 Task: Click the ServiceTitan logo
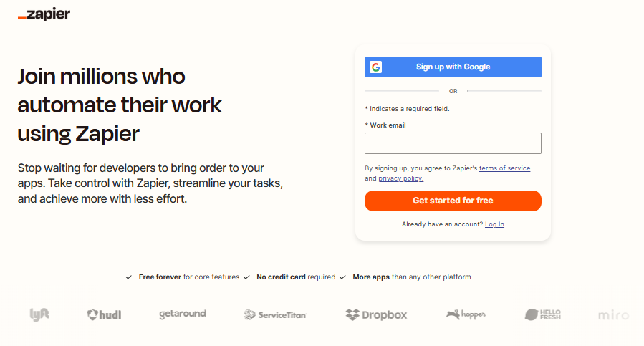(275, 314)
